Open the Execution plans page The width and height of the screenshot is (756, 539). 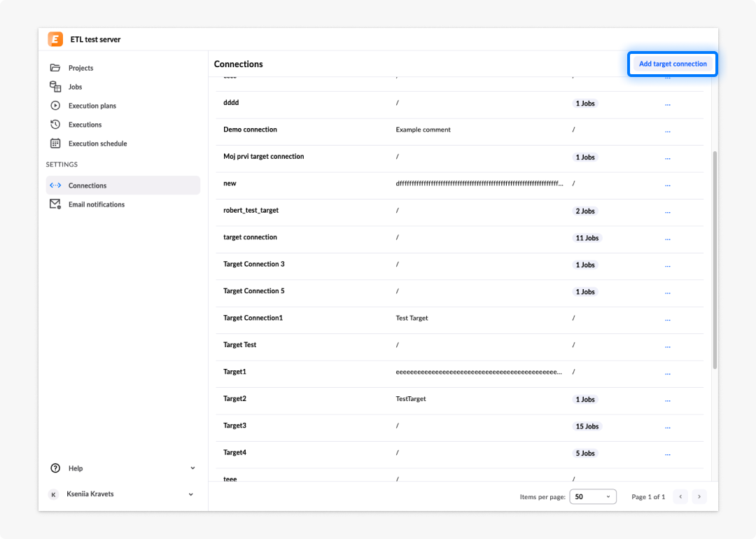92,106
